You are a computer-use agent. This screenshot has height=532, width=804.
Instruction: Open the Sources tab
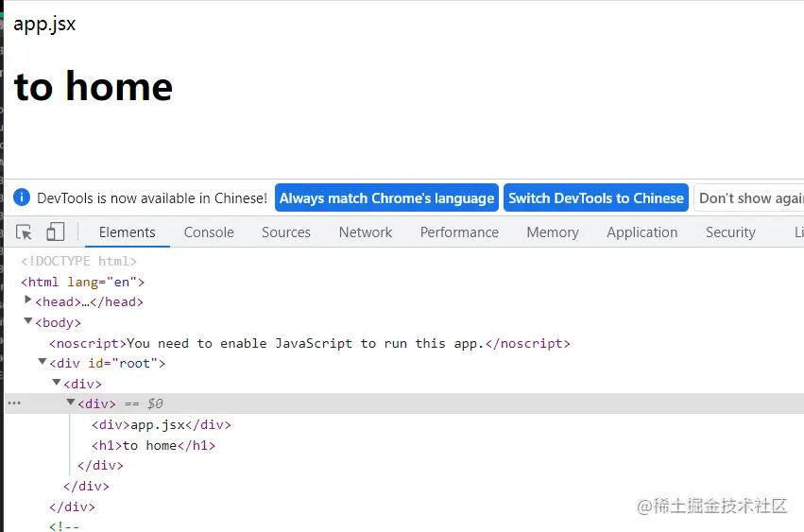[x=286, y=232]
